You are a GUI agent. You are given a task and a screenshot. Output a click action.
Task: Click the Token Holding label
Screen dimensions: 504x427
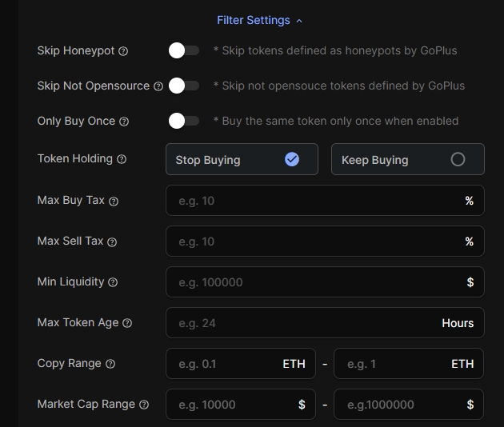(x=75, y=158)
